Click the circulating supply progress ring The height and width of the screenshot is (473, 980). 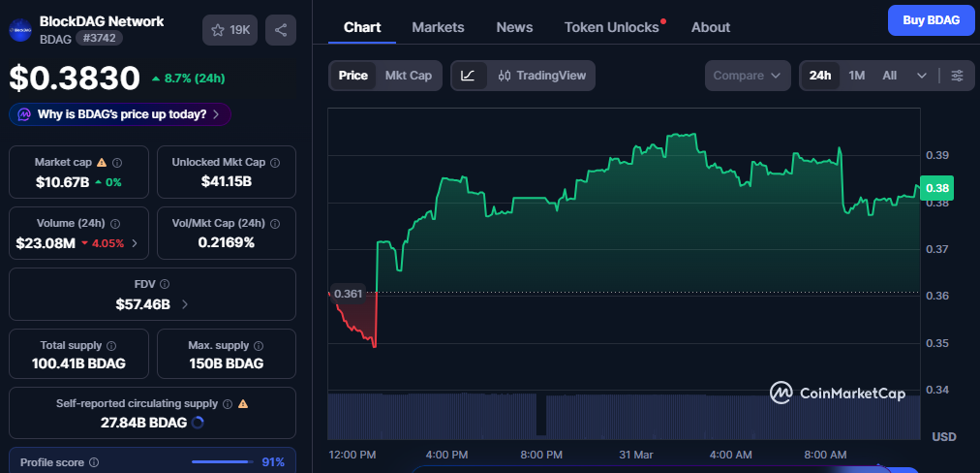(x=198, y=423)
